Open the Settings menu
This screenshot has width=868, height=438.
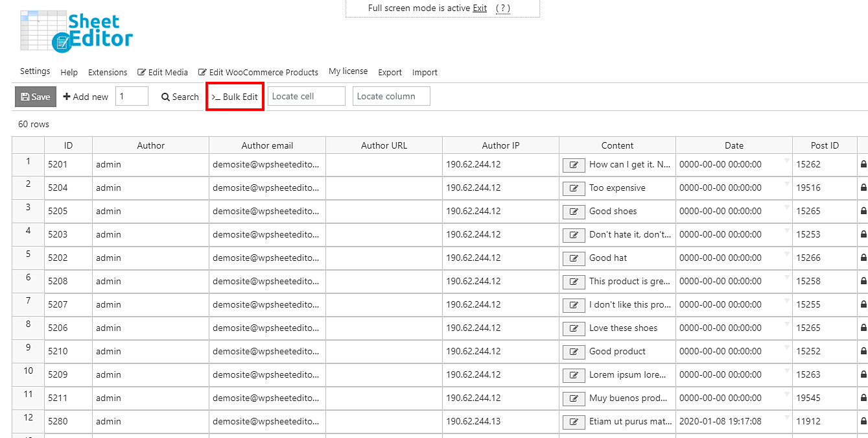pos(35,71)
